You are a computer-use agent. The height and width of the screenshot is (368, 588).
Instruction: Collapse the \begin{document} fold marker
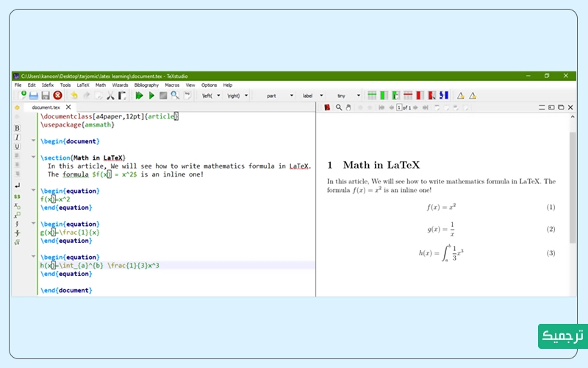click(33, 141)
